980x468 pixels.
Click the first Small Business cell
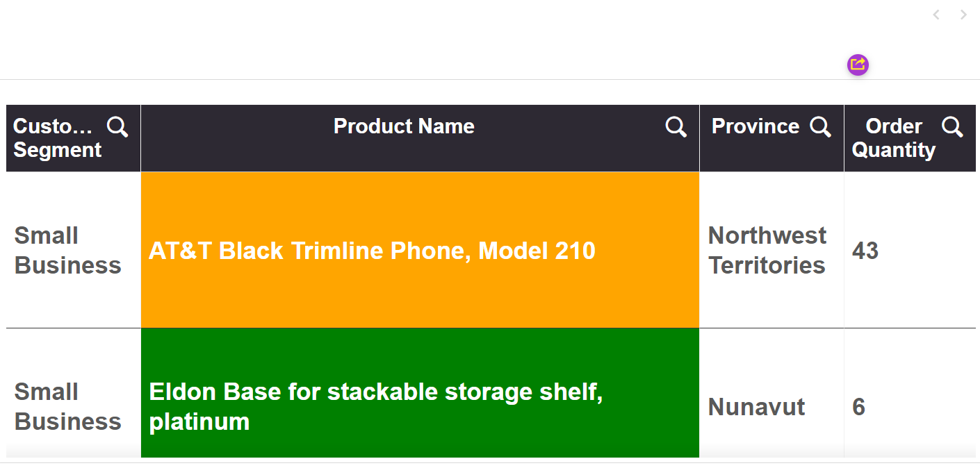tap(67, 250)
